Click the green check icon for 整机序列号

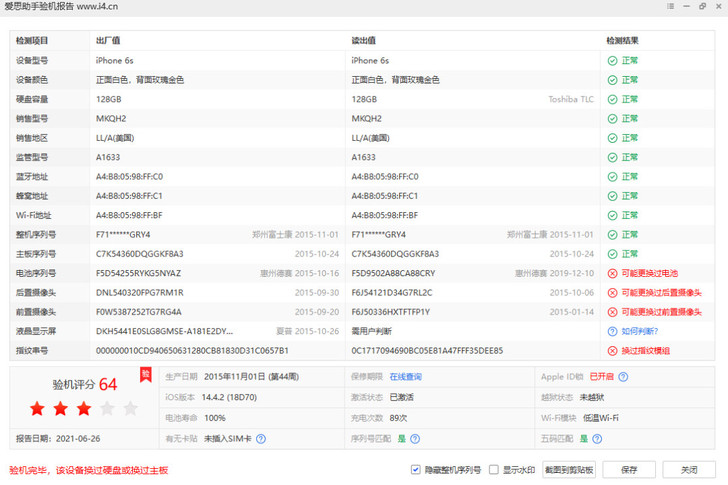(x=612, y=235)
